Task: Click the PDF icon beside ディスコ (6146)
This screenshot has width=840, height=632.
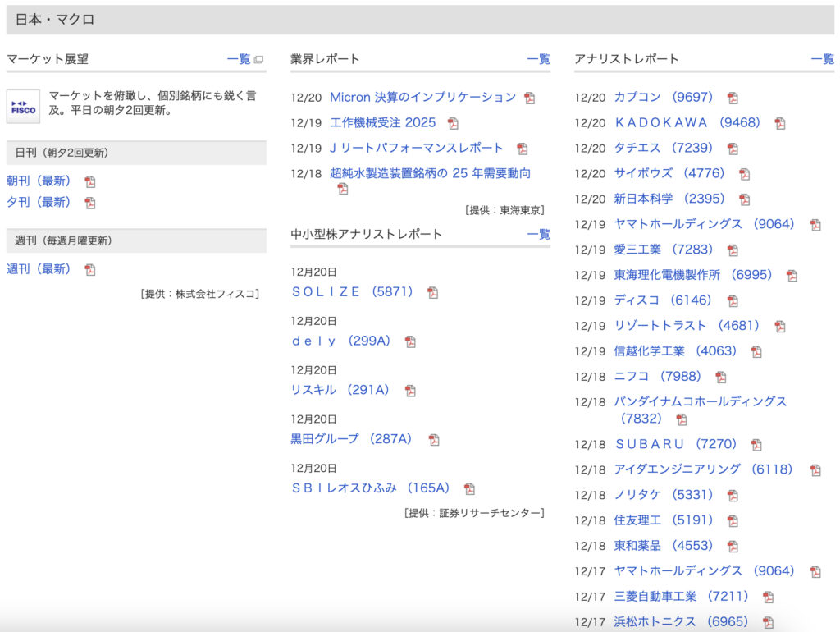Action: tap(733, 301)
